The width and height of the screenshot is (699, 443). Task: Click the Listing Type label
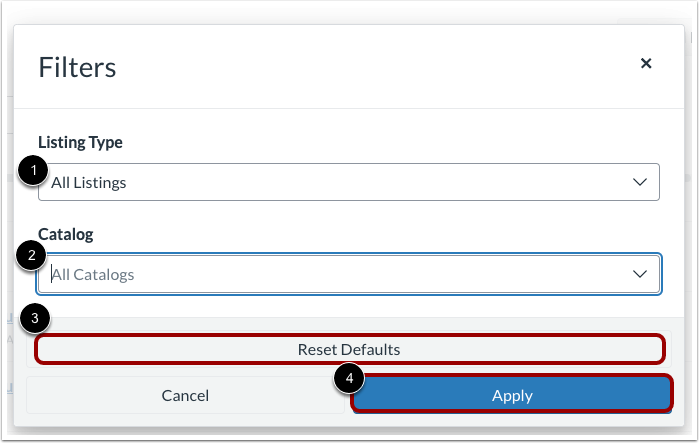pyautogui.click(x=80, y=142)
